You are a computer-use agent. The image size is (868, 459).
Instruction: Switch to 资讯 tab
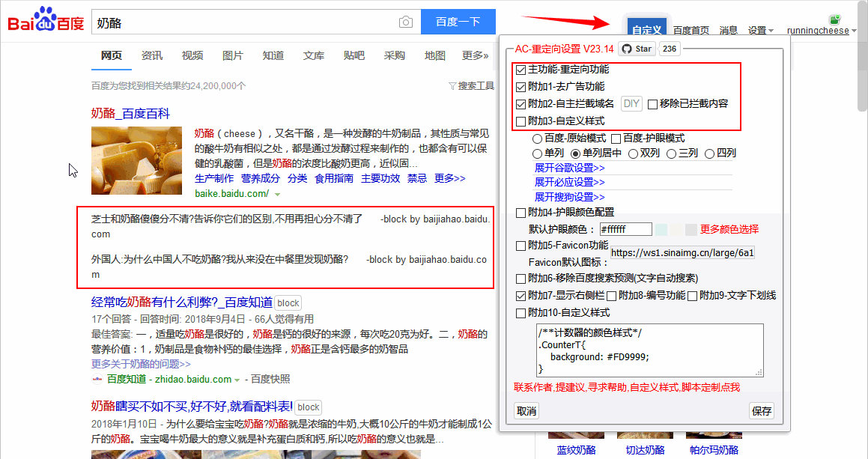(152, 56)
